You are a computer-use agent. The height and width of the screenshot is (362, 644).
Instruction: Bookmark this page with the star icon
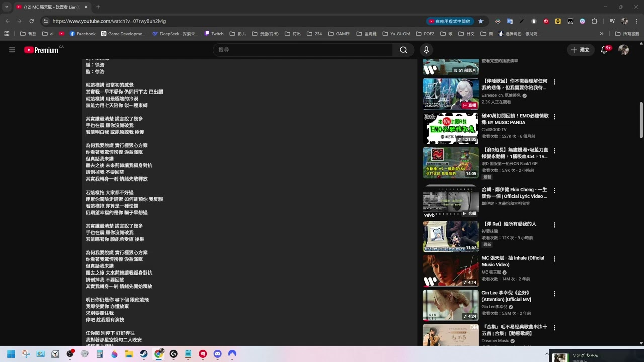[x=481, y=21]
